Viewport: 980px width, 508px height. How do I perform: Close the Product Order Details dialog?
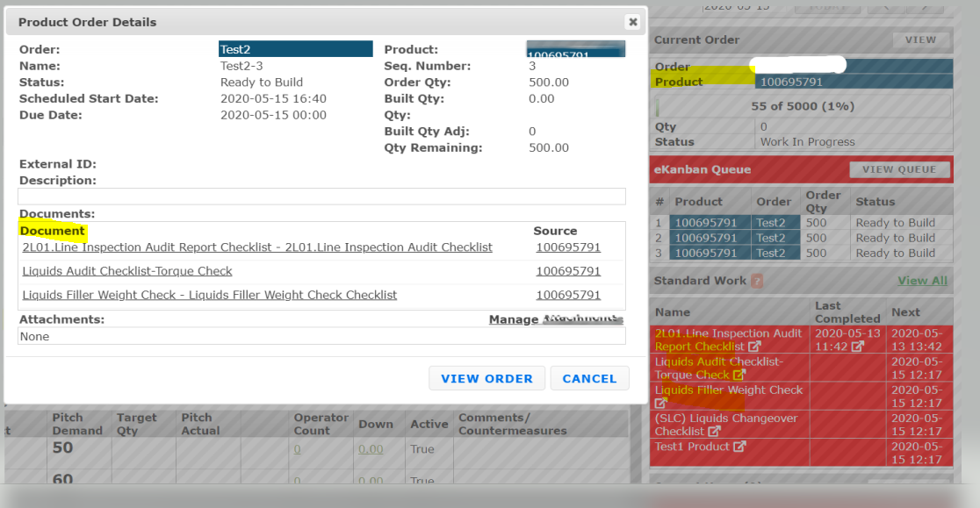[632, 22]
